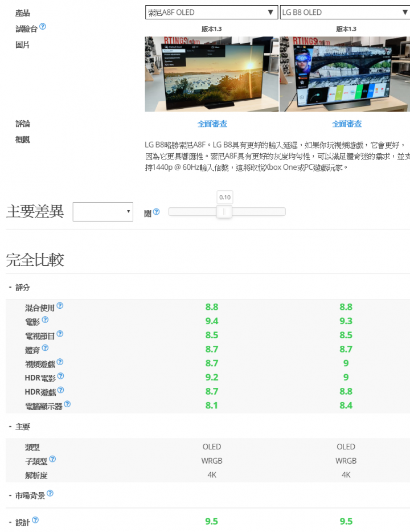Click the 版本1.3 label under Sony A8F
Viewport: 410px width, 532px height.
click(212, 29)
